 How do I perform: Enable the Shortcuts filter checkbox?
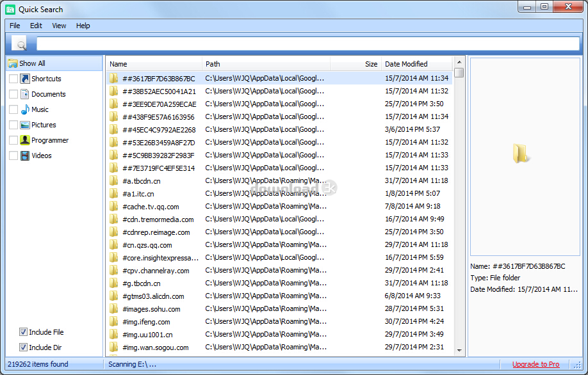tap(13, 79)
